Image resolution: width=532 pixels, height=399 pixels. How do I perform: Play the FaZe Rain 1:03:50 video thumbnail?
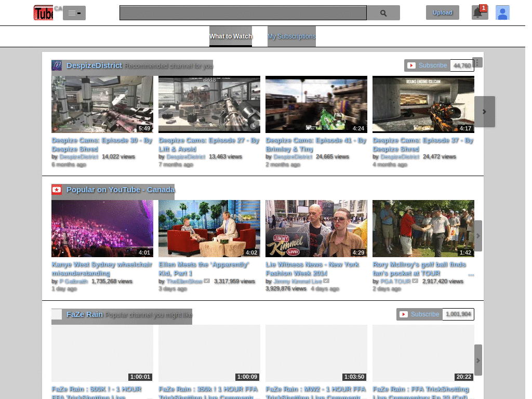(316, 353)
